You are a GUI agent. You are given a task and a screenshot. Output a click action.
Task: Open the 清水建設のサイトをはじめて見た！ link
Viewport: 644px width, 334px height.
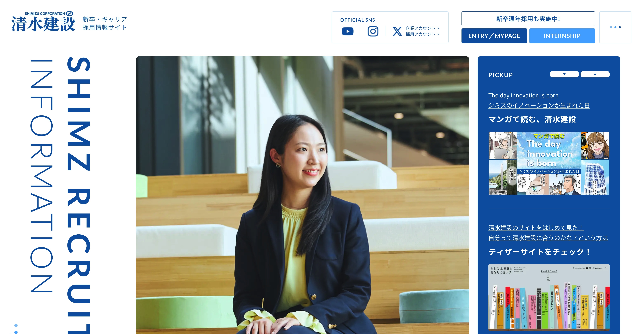(x=536, y=228)
